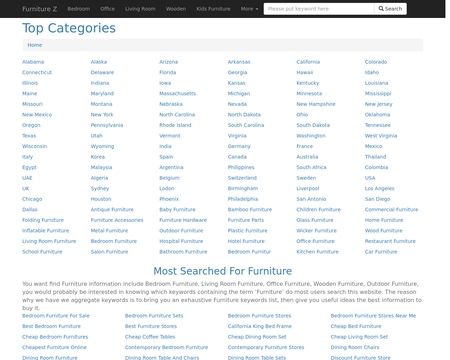Open the Kentucky category link

coord(308,83)
